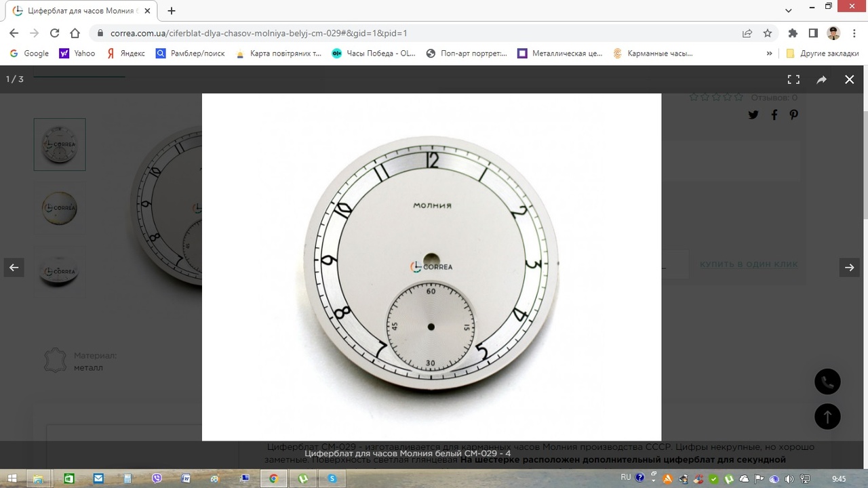Click the scroll-to-top arrow button
Viewport: 868px width, 488px height.
827,416
